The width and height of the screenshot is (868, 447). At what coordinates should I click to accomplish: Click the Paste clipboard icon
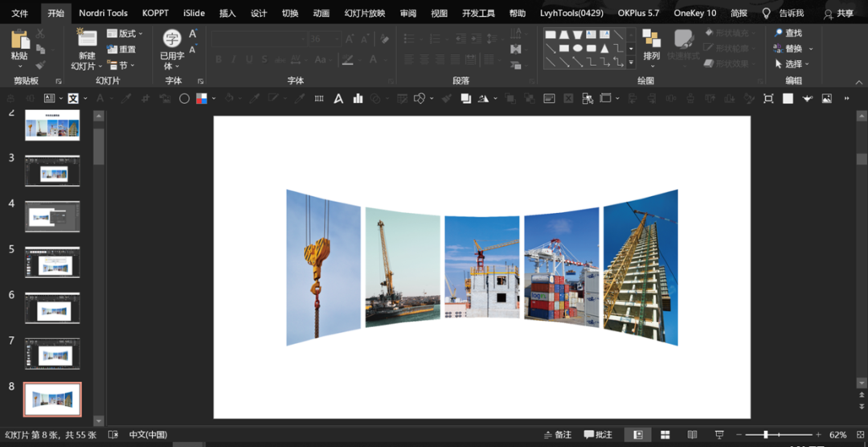tap(20, 40)
